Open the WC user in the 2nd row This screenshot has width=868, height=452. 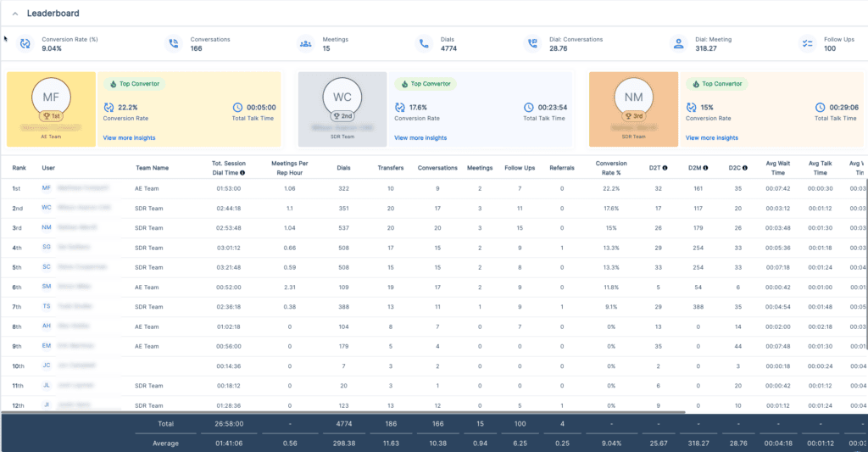[75, 208]
